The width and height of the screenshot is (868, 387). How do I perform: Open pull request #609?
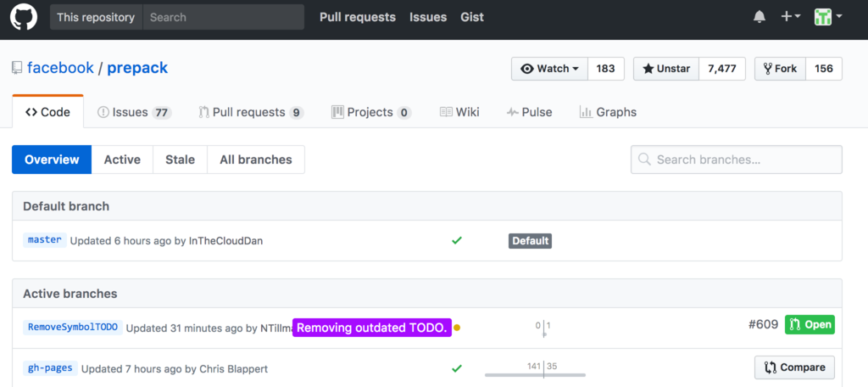(764, 324)
